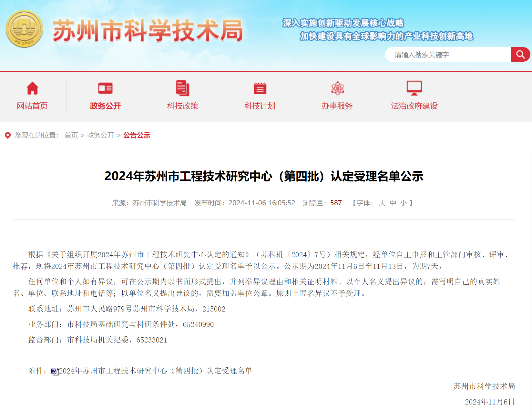Open the 科技政策 menu label

(x=182, y=106)
